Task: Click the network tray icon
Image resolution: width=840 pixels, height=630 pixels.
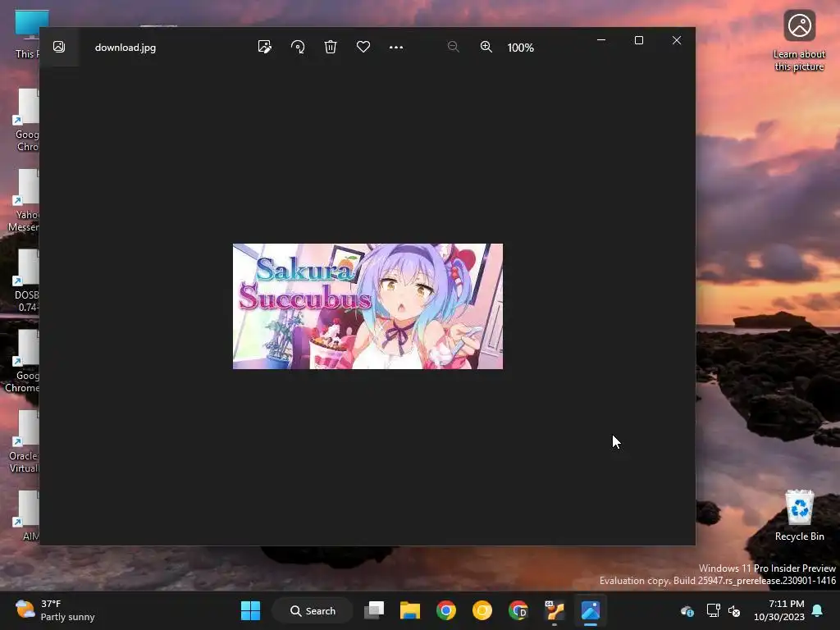Action: click(x=713, y=610)
